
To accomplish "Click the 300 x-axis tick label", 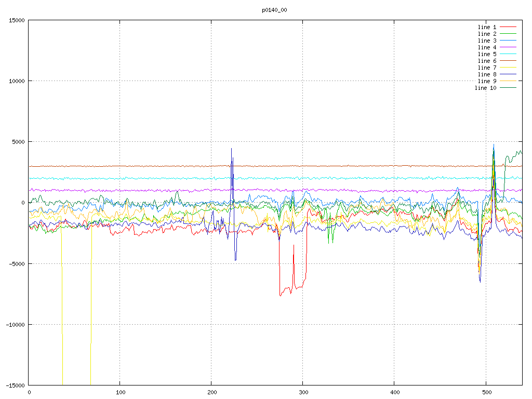I will (x=303, y=392).
